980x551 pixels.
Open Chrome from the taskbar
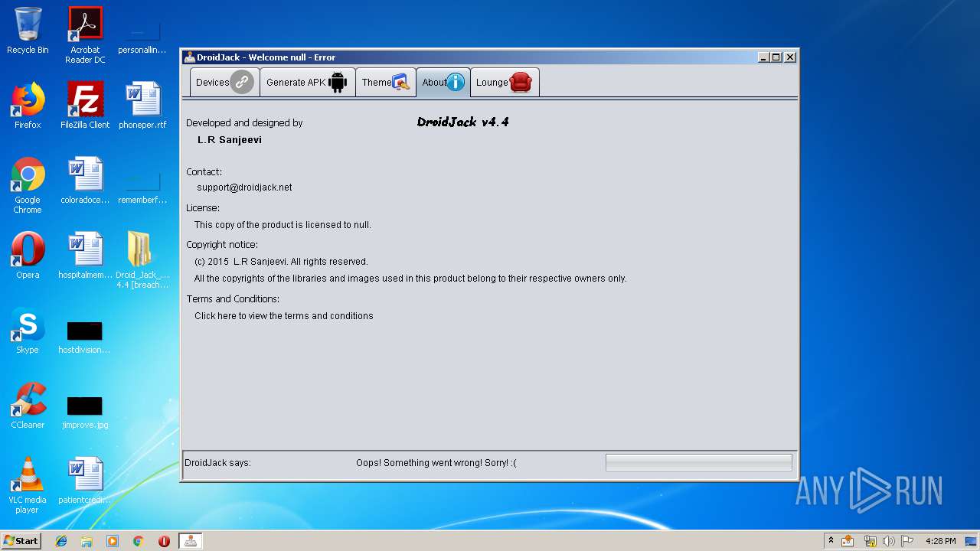coord(139,541)
